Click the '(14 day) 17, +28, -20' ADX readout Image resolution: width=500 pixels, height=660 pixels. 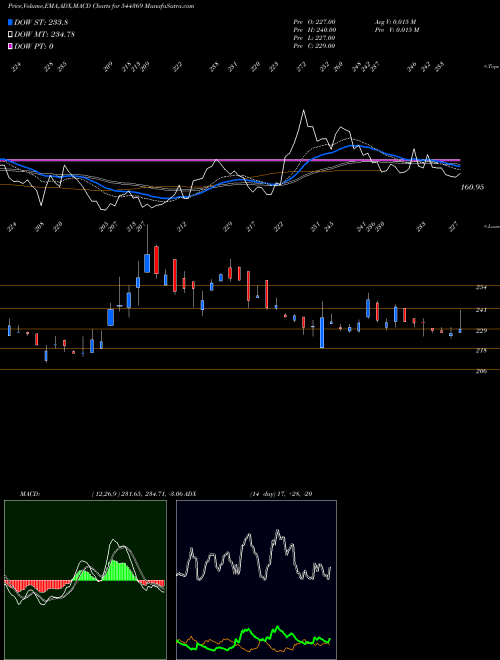[281, 494]
